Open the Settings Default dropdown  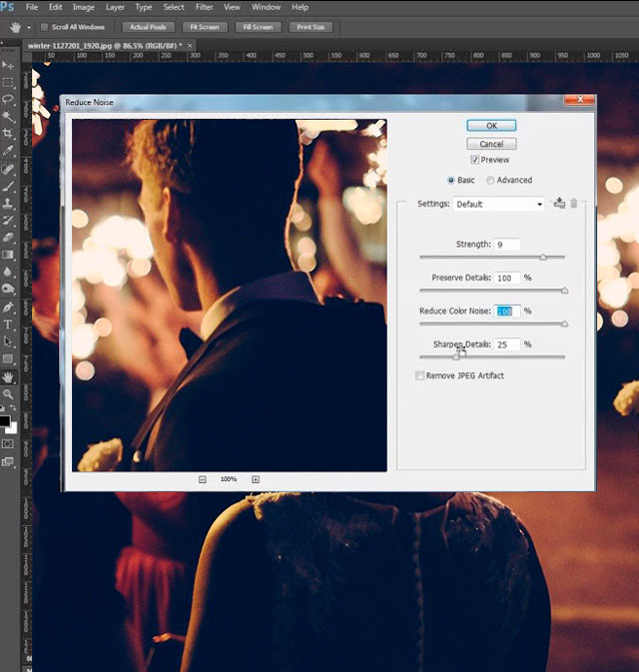click(498, 204)
